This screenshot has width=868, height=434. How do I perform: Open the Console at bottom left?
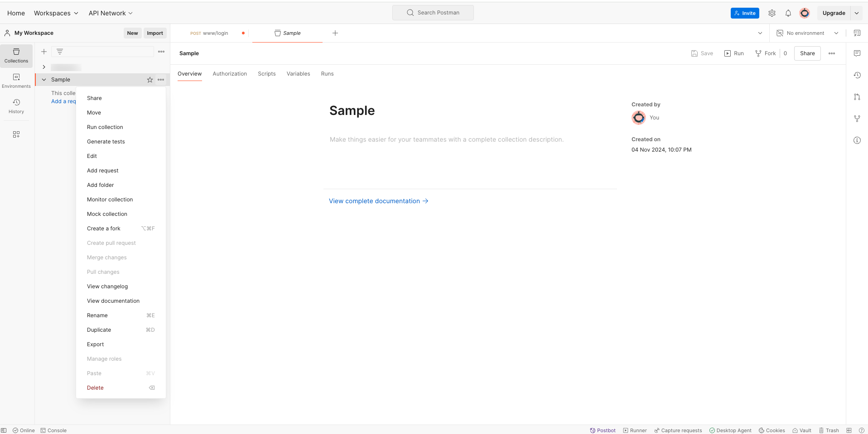(x=53, y=430)
